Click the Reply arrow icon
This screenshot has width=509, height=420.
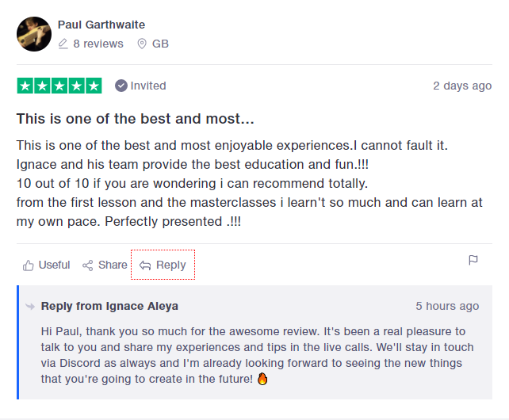145,265
